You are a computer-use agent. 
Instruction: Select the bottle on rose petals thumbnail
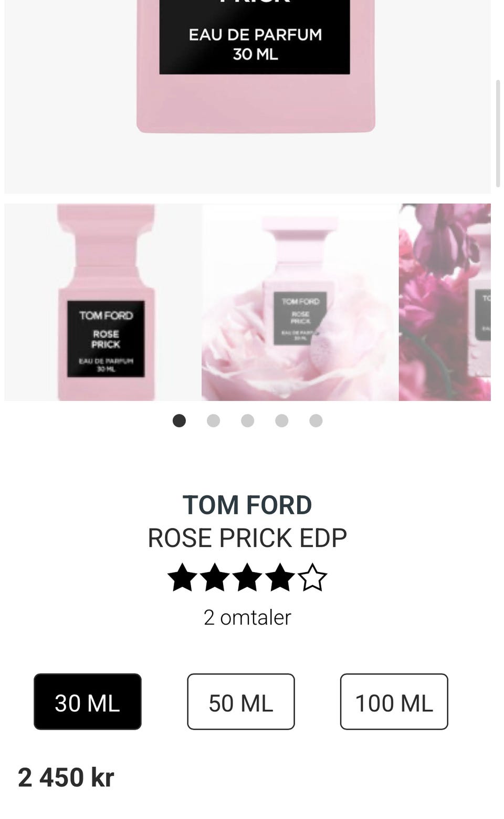(x=300, y=302)
